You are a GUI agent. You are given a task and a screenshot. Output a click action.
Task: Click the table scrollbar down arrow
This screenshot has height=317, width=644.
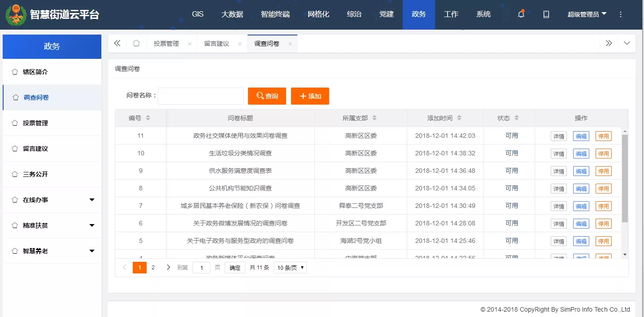pos(625,255)
